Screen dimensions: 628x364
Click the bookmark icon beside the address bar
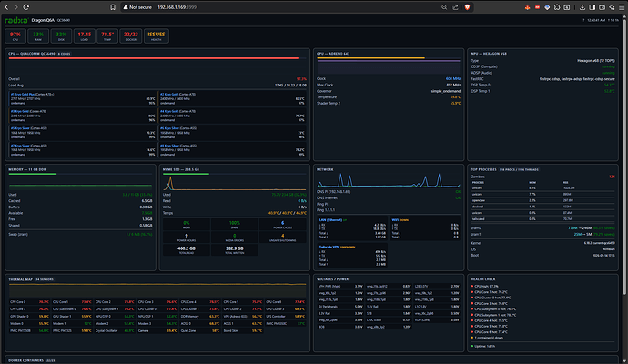(113, 7)
